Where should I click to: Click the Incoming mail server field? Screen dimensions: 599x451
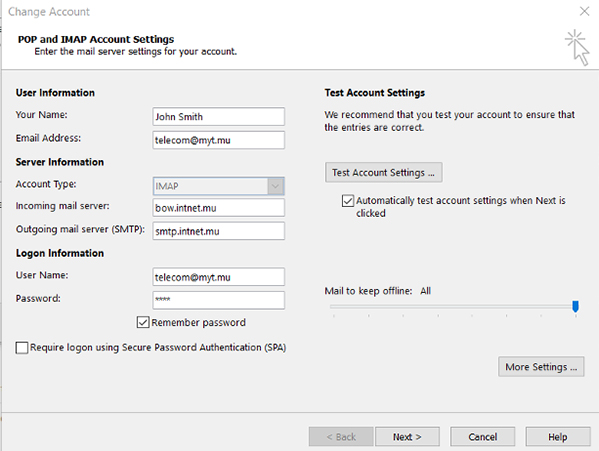(x=219, y=208)
